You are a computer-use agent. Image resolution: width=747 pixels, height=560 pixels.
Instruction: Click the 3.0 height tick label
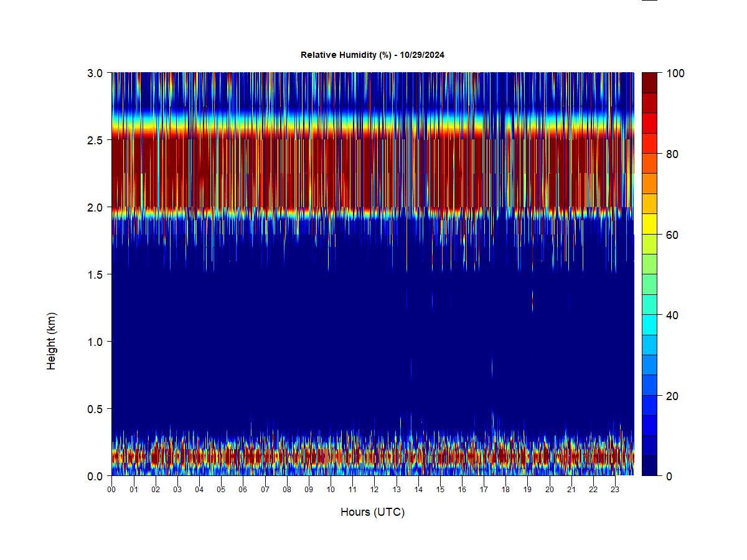pos(96,73)
